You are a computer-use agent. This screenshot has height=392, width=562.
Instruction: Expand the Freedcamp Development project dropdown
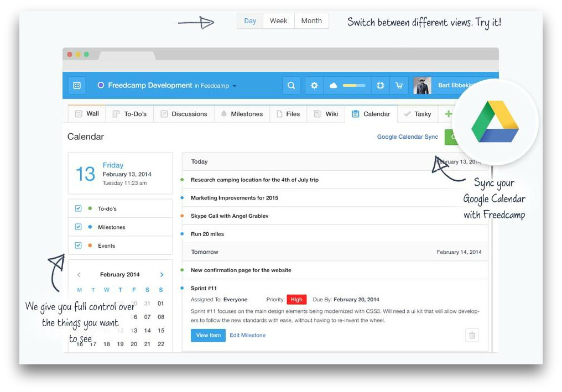235,86
